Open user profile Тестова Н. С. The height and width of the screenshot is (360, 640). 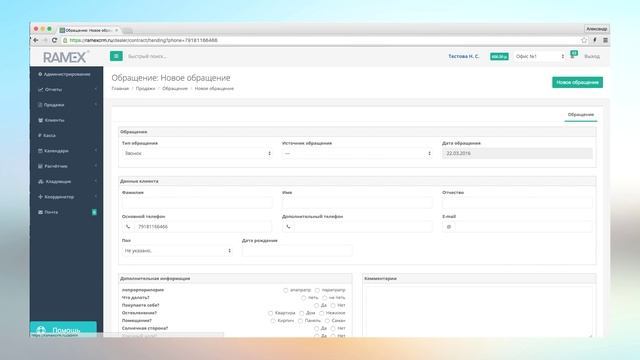464,56
